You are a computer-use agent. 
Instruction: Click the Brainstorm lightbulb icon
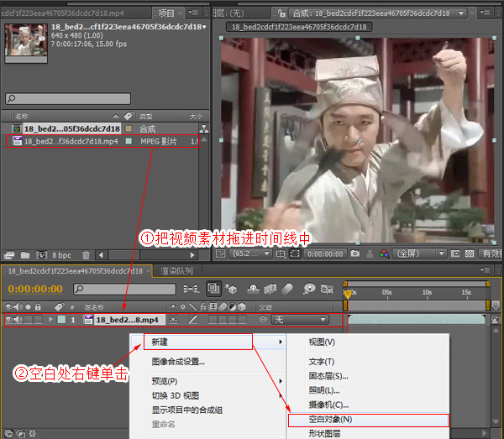309,289
